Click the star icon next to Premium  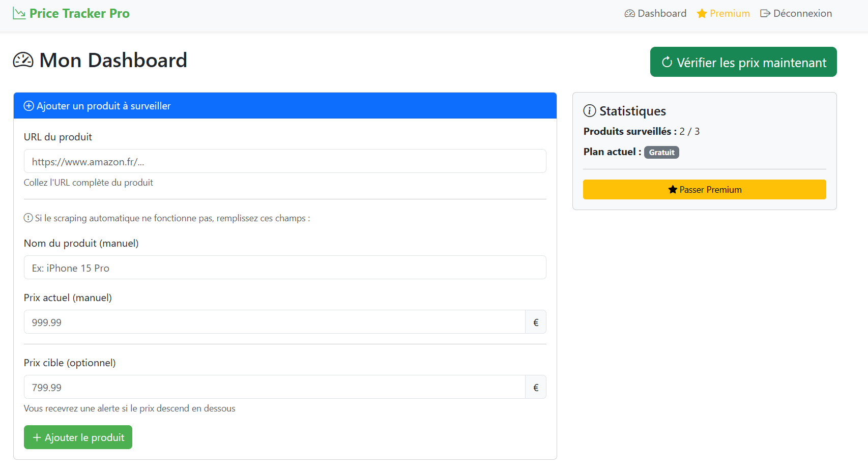(702, 13)
